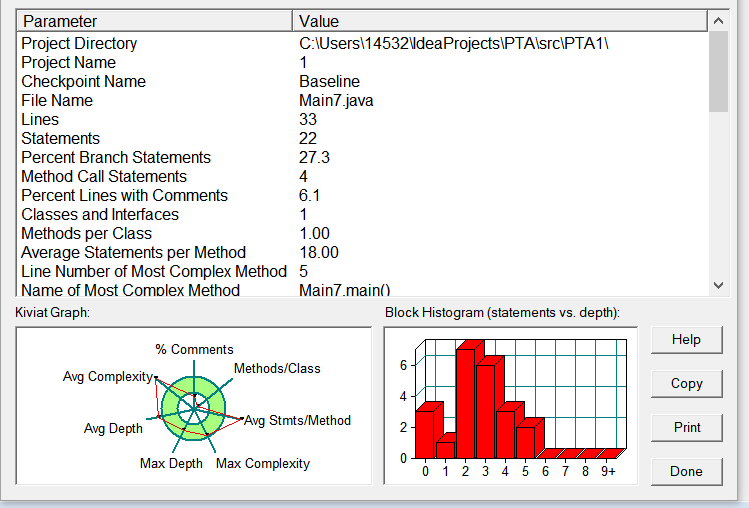Click the histogram bar for depth 4
Screen dimensions: 749x508
(x=505, y=434)
